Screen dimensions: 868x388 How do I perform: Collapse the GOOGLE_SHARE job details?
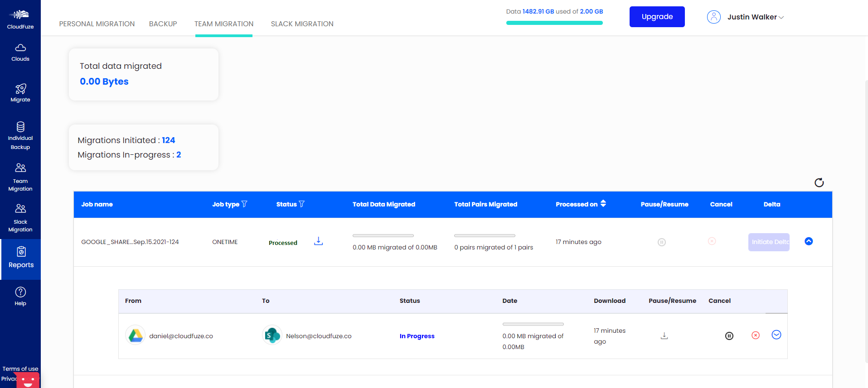[808, 241]
